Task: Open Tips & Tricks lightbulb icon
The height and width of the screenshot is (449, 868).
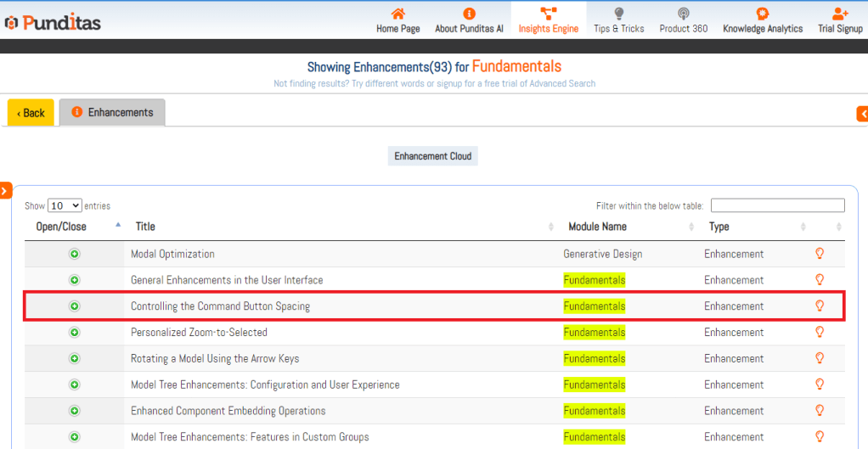Action: tap(618, 14)
